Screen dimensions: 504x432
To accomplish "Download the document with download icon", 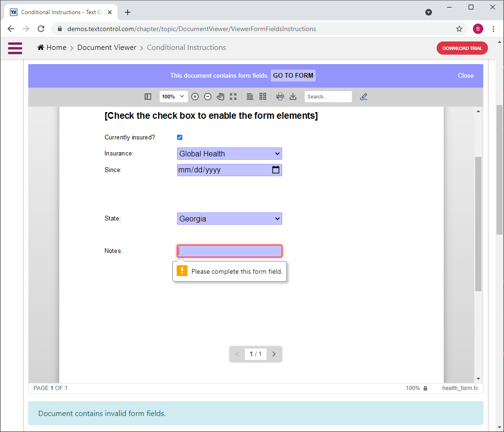I will [x=293, y=97].
